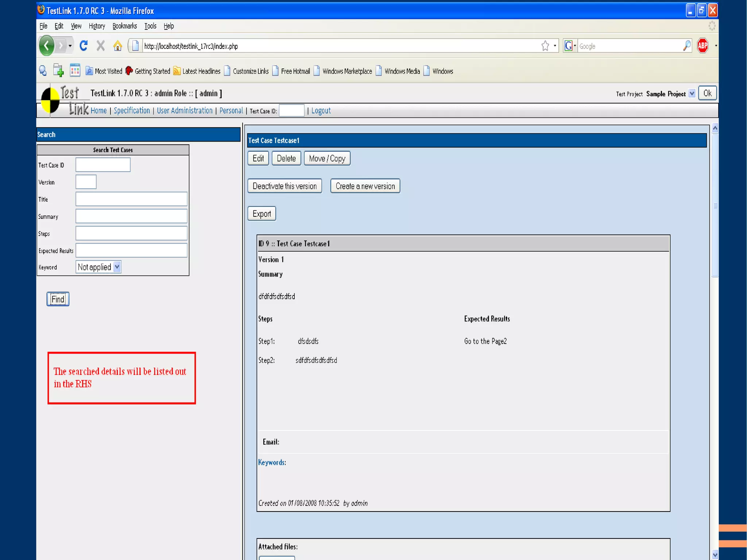Go back with the green Back arrow
Viewport: 747px width, 560px height.
pyautogui.click(x=46, y=46)
